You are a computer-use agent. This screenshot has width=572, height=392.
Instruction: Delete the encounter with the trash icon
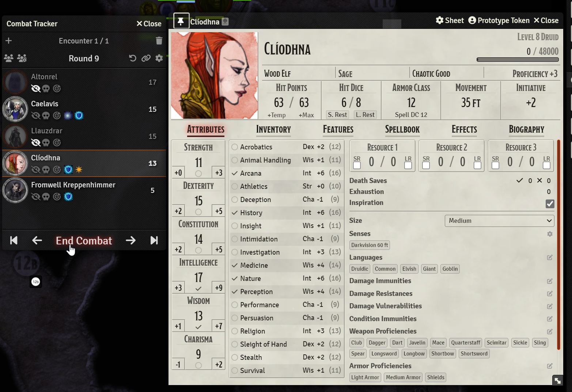(x=159, y=41)
